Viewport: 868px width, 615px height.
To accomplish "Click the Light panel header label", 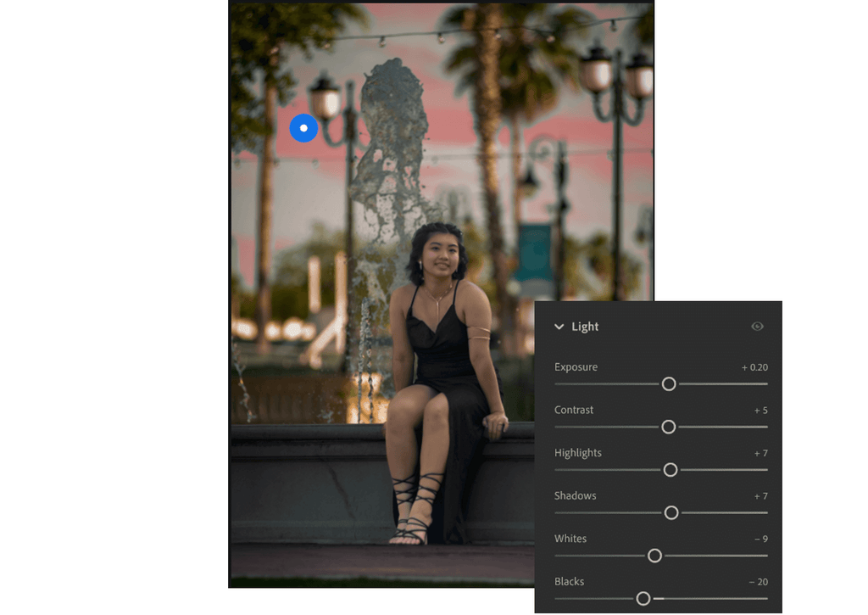I will point(587,326).
